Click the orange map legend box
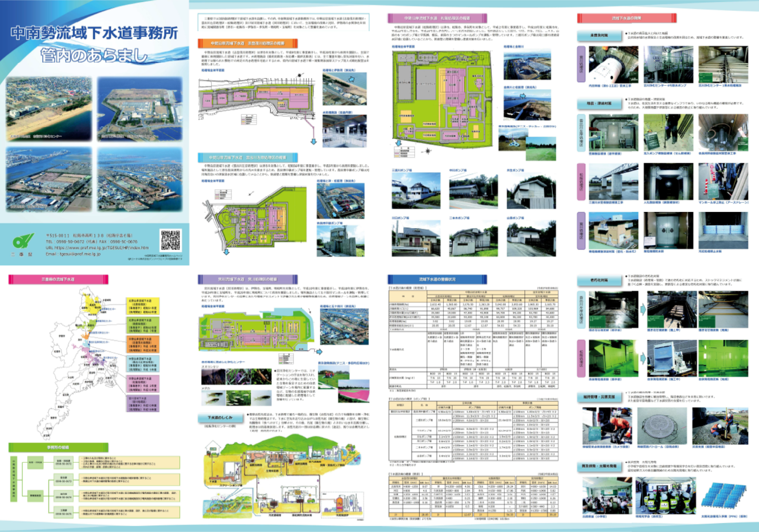The height and width of the screenshot is (532, 759). [143, 345]
